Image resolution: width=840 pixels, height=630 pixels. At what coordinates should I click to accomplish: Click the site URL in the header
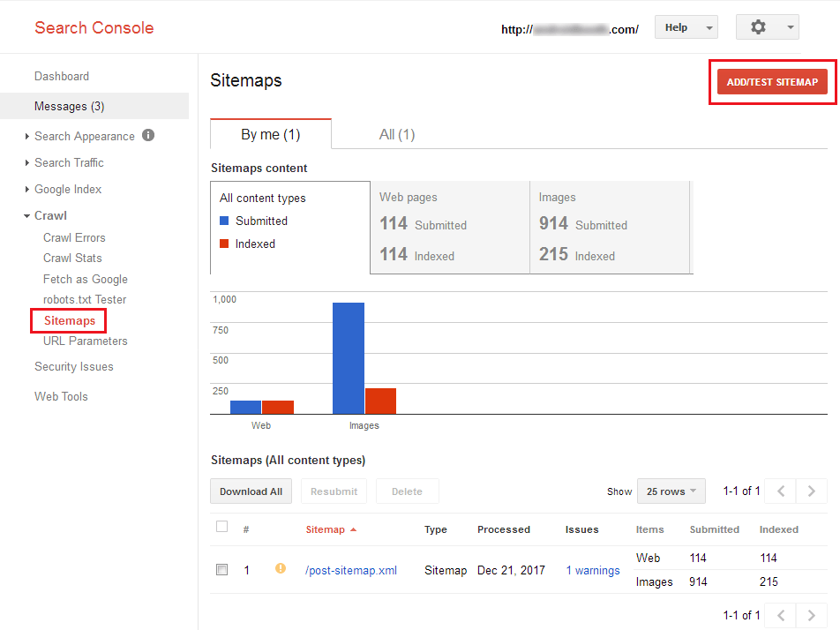(x=569, y=29)
